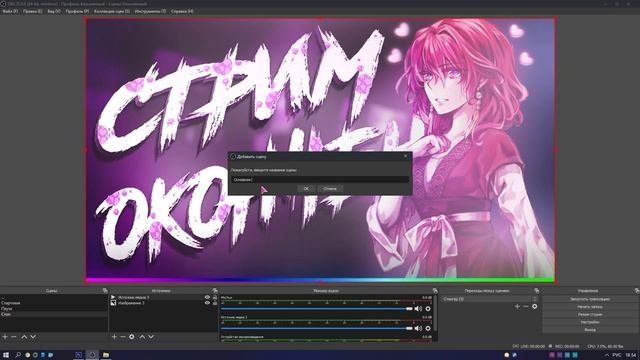Mute the Mic/Aux speaker icon

pyautogui.click(x=418, y=309)
